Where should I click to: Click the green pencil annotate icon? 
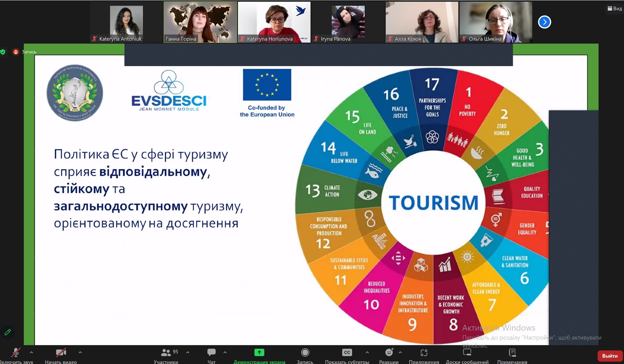8,332
